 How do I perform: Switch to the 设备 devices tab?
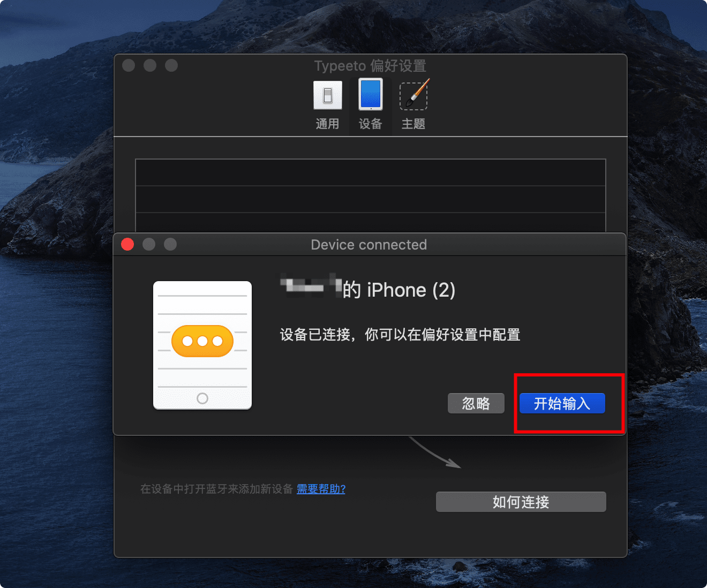pyautogui.click(x=371, y=105)
